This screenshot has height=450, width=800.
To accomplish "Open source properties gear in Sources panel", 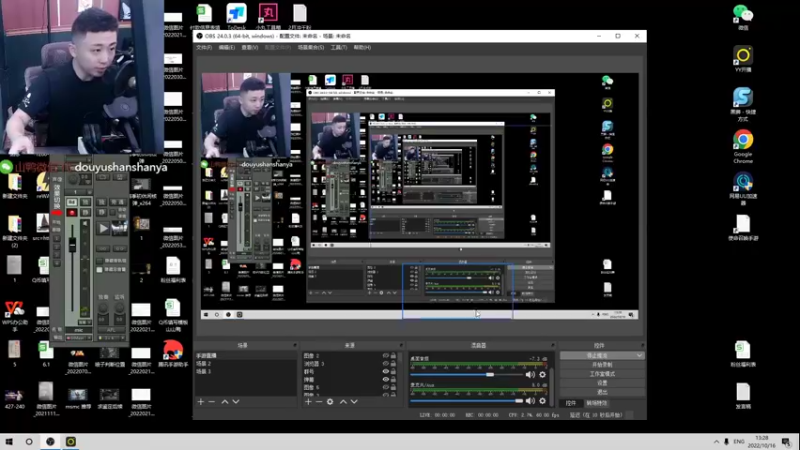I will point(330,402).
